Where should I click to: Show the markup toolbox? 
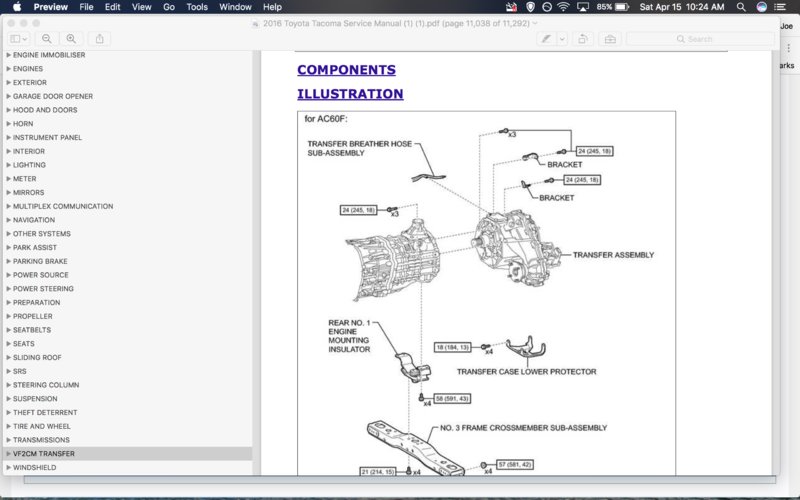[610, 39]
